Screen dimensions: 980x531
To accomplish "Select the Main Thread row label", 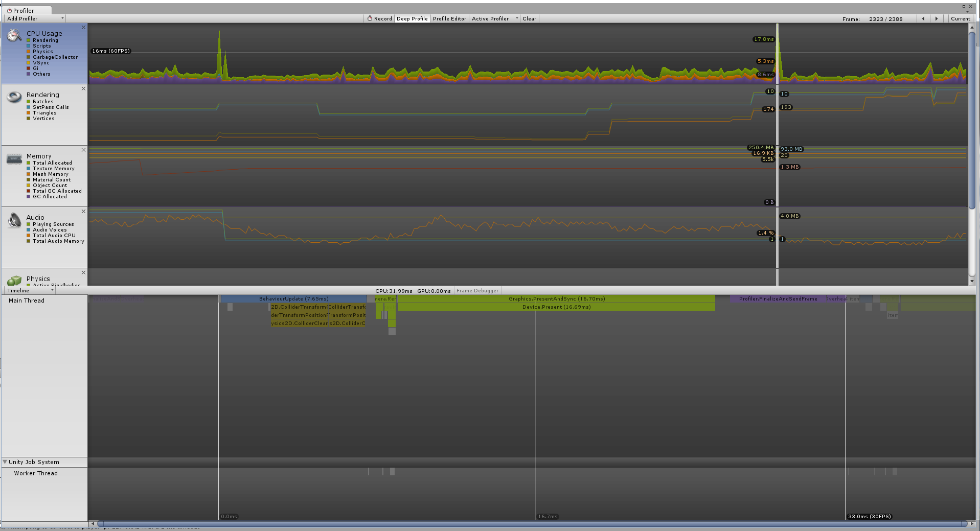I will pos(27,301).
